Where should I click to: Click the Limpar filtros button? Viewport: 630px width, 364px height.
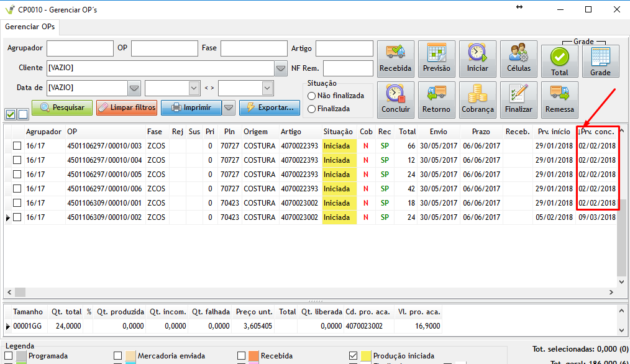(127, 107)
